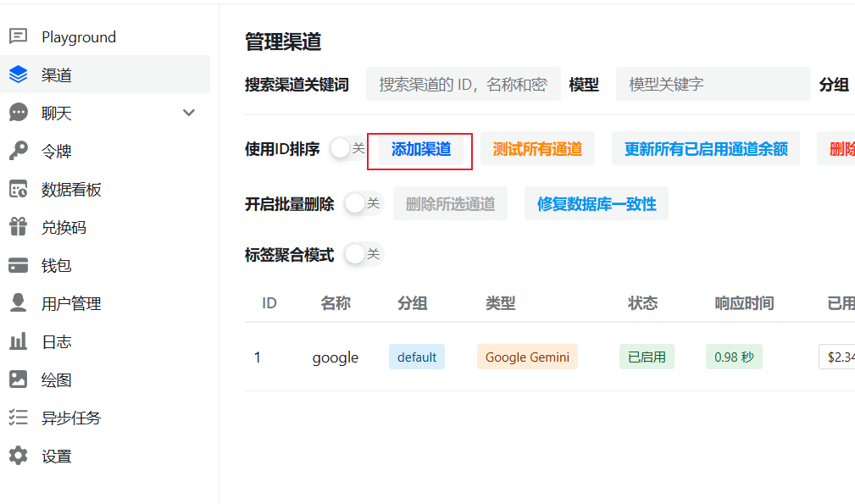Click the 聊天 speech bubble icon
Viewport: 855px width, 504px height.
[x=20, y=113]
